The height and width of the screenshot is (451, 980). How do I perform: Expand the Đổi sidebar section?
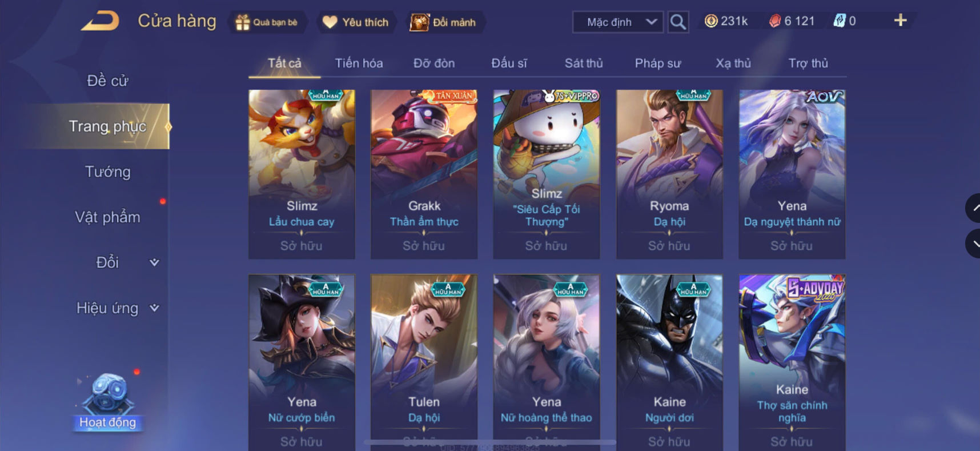pyautogui.click(x=127, y=262)
